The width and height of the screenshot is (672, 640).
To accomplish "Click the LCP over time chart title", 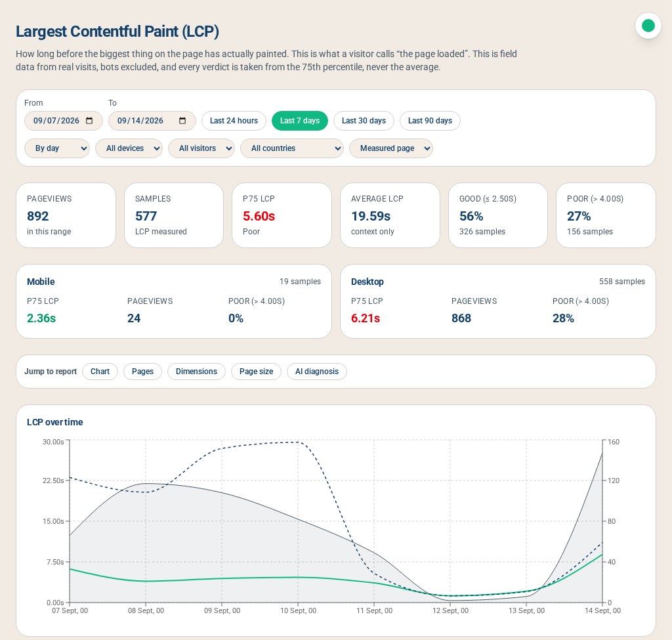I will pos(55,422).
